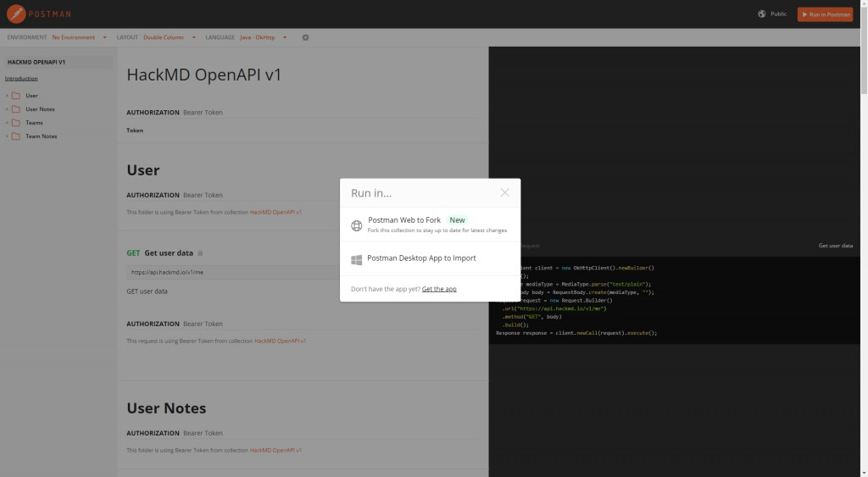Image resolution: width=868 pixels, height=477 pixels.
Task: Close the Run in dialog
Action: pos(505,192)
